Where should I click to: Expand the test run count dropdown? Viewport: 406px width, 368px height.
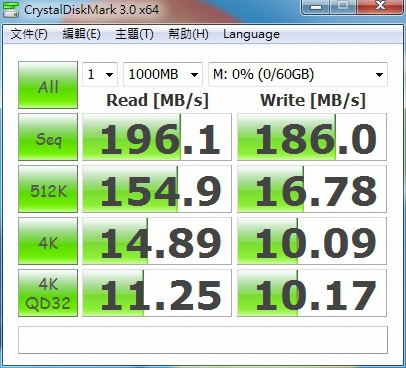pyautogui.click(x=100, y=74)
